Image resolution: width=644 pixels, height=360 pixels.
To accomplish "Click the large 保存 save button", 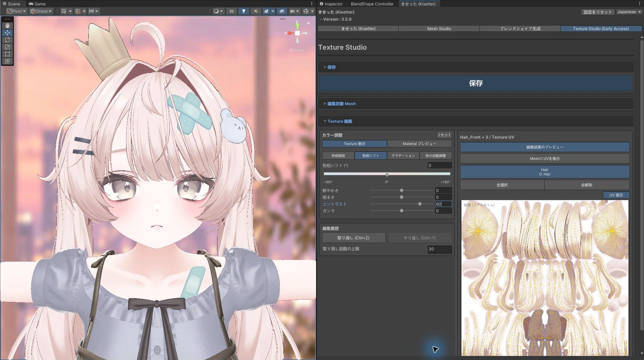I will click(x=476, y=83).
